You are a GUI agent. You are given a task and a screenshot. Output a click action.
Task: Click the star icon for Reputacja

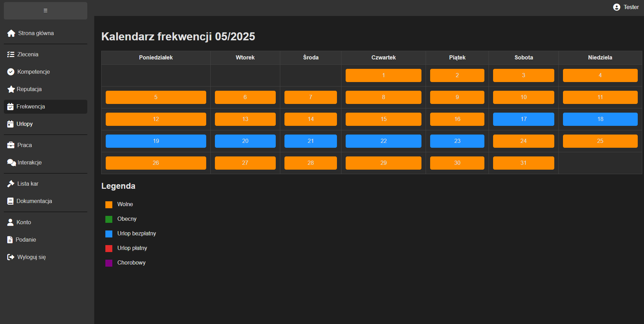(11, 89)
